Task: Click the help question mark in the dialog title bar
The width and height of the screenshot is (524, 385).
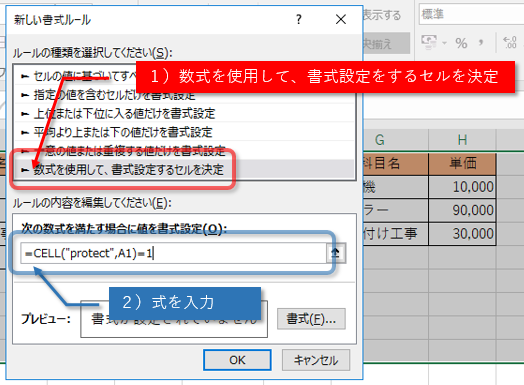Action: click(299, 19)
